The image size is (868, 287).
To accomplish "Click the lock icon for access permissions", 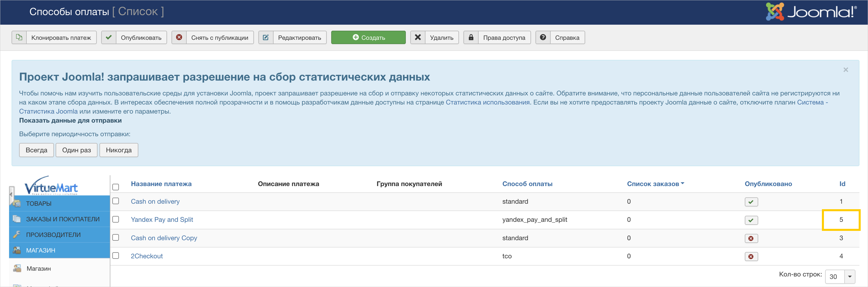I will [x=471, y=38].
